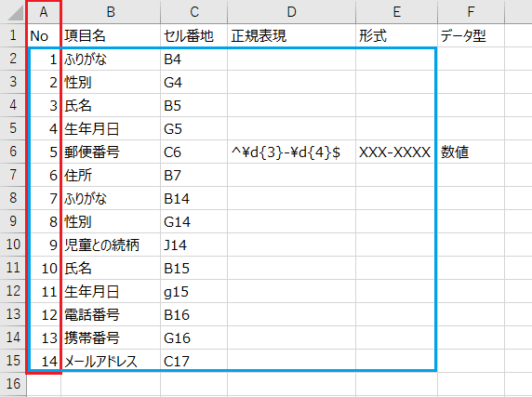Select the cell containing 'B14'

click(x=193, y=198)
